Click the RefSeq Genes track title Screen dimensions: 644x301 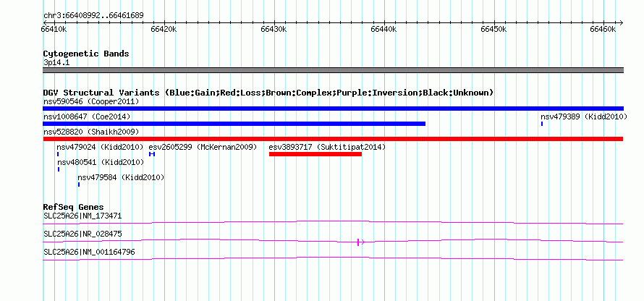tap(74, 207)
